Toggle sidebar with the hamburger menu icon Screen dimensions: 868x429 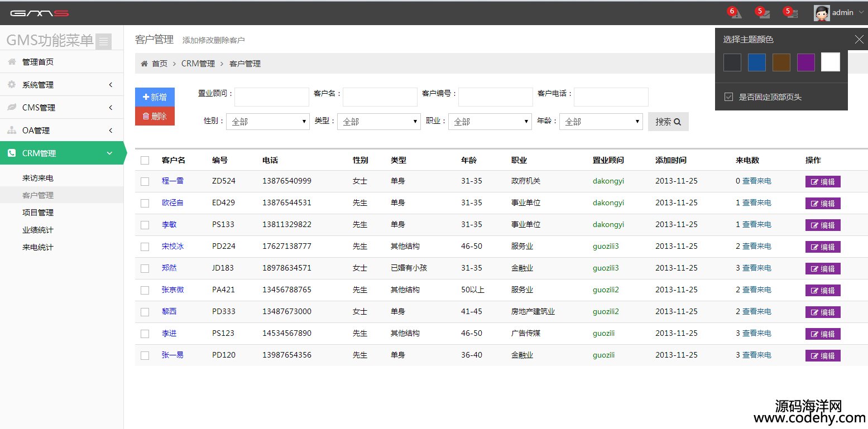coord(103,41)
